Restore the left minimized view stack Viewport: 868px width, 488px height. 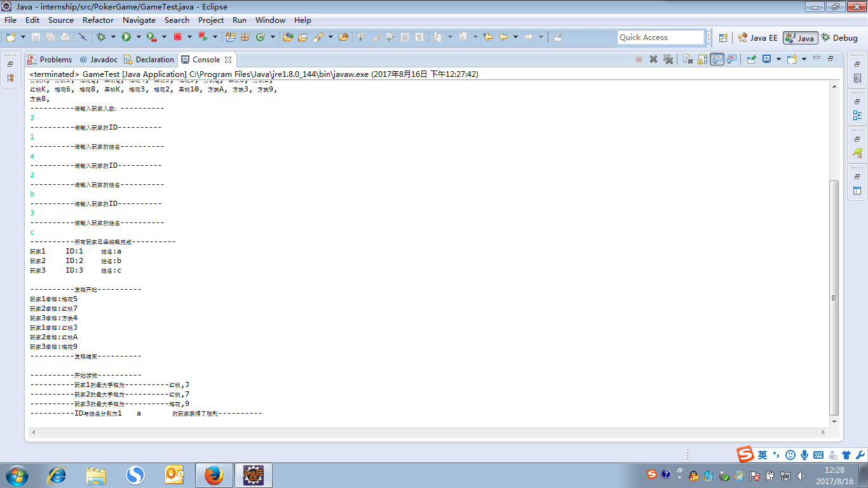(10, 64)
